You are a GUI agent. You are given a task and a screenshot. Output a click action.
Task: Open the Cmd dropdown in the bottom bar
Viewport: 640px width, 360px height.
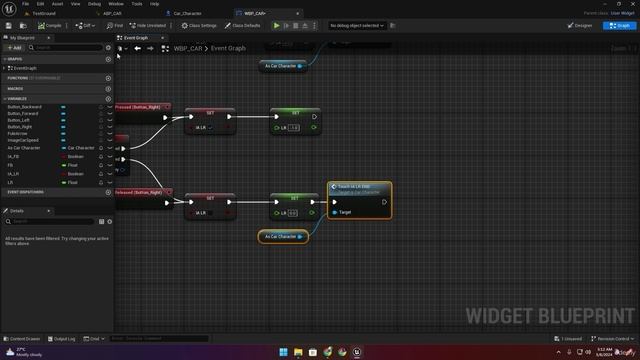94,339
